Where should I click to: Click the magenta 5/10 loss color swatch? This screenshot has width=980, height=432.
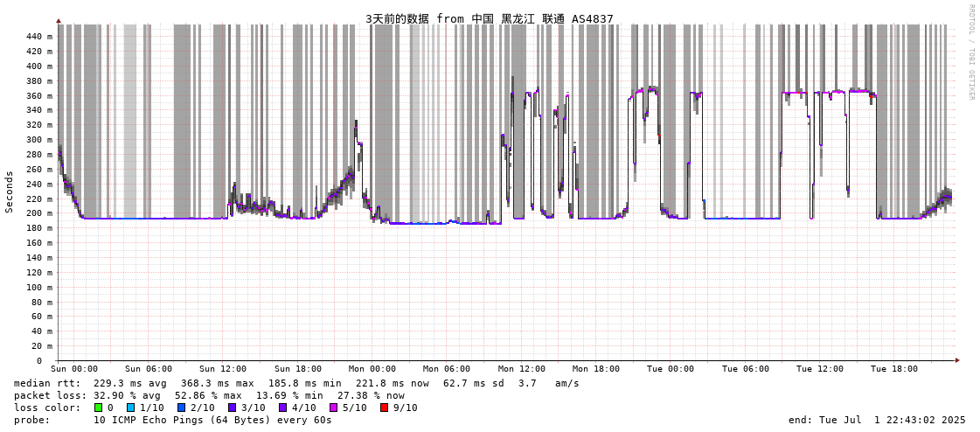tap(333, 408)
